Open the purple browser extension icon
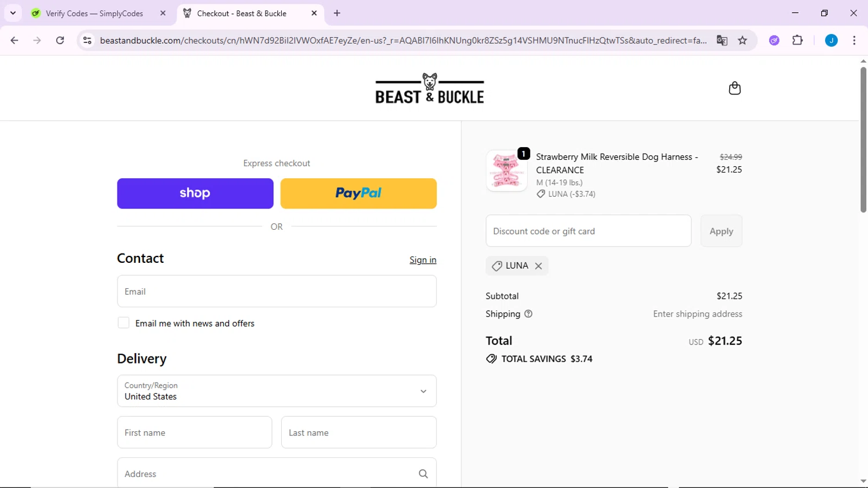 coord(774,41)
